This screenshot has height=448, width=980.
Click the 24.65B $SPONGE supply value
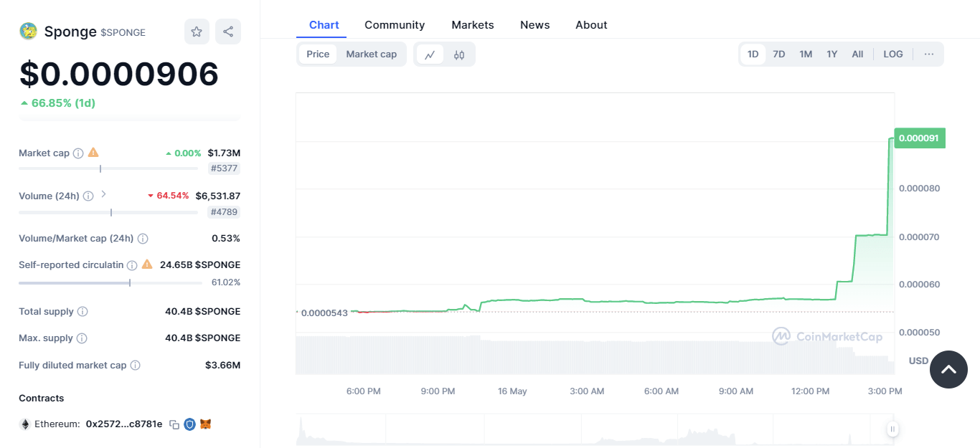200,265
